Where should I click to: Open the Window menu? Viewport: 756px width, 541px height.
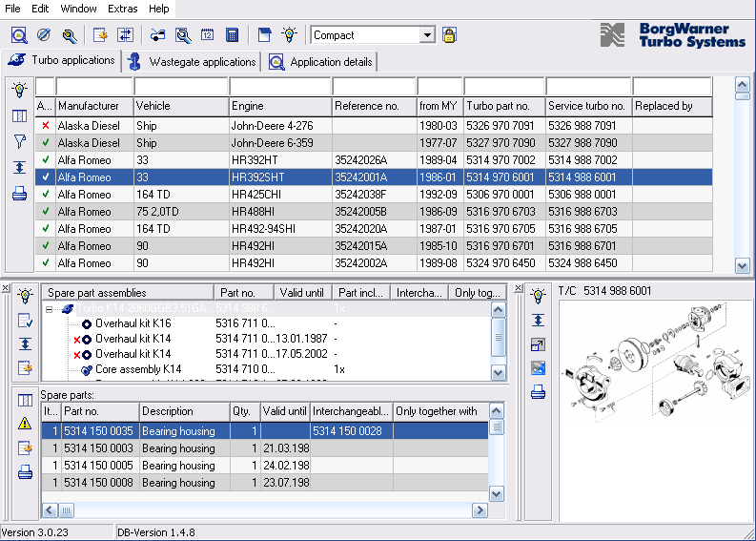coord(78,9)
